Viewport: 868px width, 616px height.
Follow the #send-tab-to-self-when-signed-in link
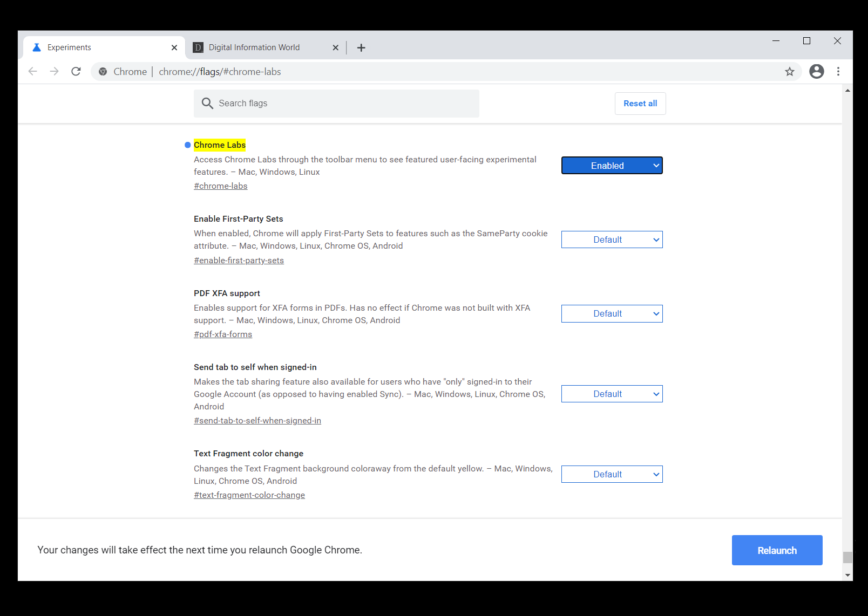click(x=257, y=420)
